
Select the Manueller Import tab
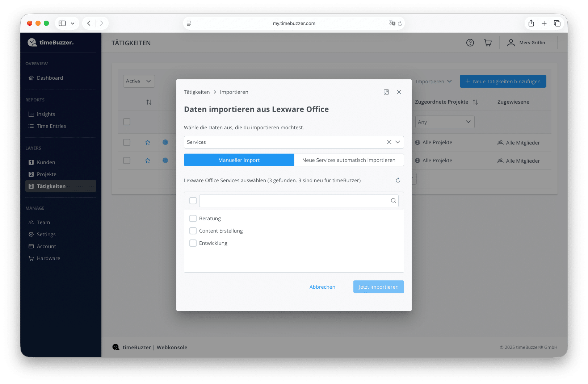click(239, 160)
